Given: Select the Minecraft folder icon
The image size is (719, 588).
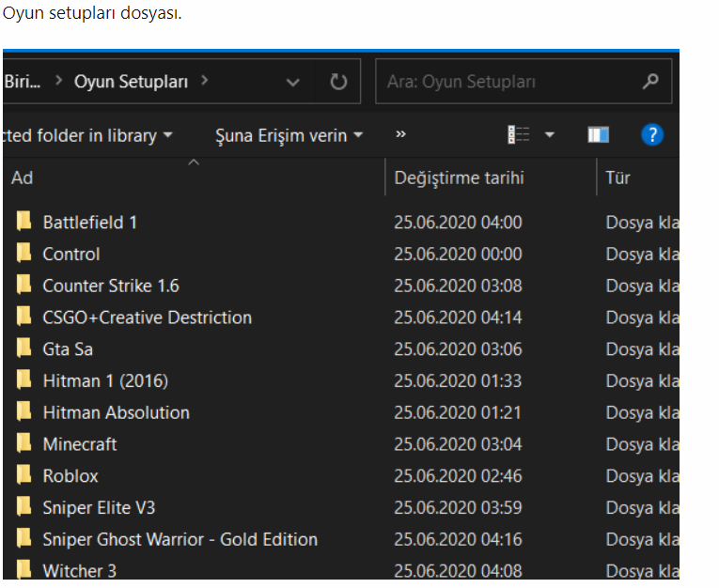Looking at the screenshot, I should 24,444.
